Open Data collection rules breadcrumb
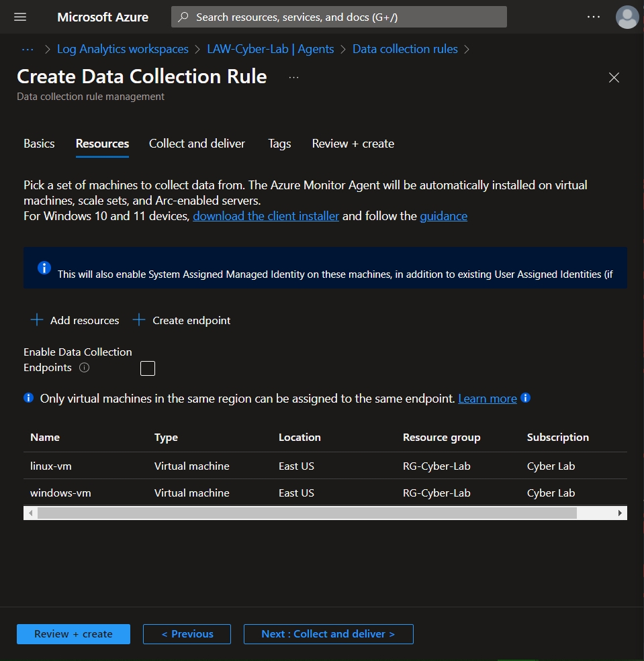The height and width of the screenshot is (661, 644). pos(405,49)
